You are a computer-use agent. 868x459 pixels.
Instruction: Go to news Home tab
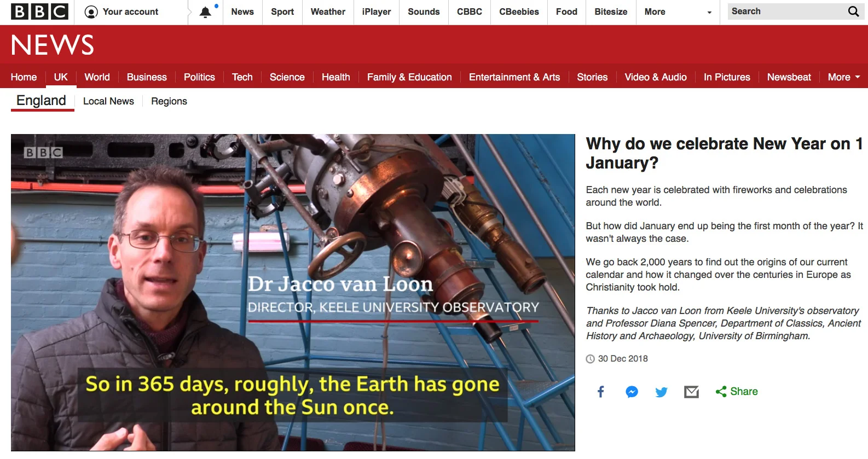point(24,77)
